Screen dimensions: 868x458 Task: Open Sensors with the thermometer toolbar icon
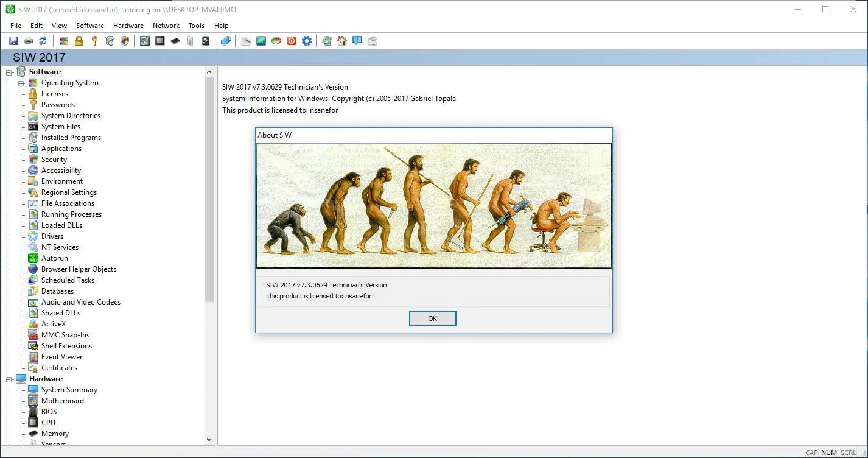pos(189,40)
